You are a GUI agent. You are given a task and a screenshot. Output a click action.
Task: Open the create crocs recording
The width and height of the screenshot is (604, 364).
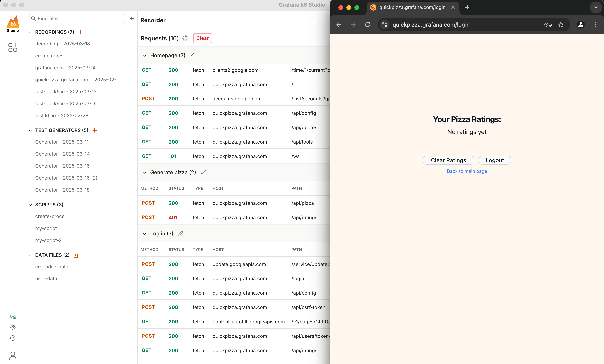click(x=49, y=56)
